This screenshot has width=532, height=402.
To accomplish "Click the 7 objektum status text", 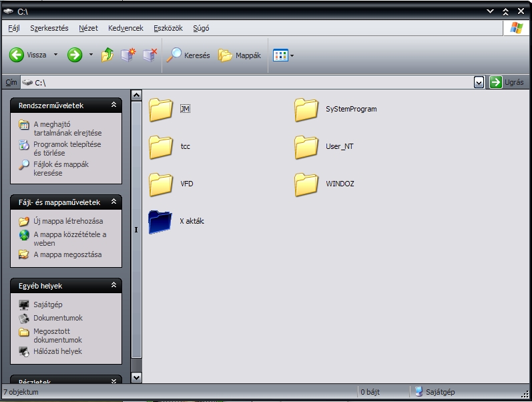I will [x=21, y=392].
